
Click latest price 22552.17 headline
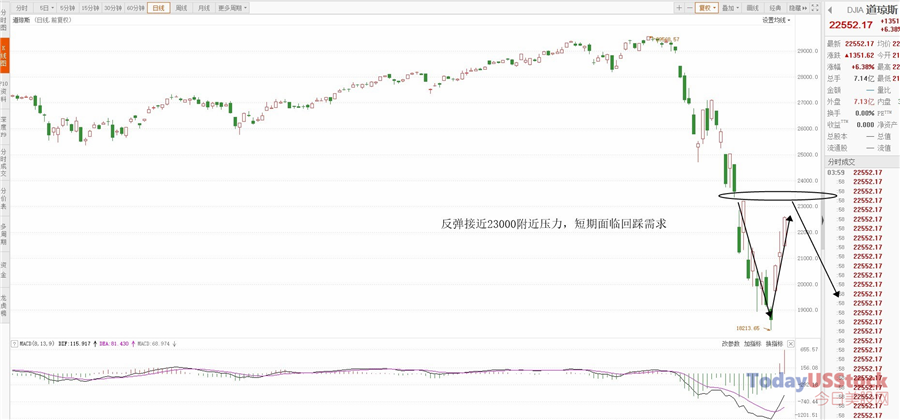click(x=849, y=26)
